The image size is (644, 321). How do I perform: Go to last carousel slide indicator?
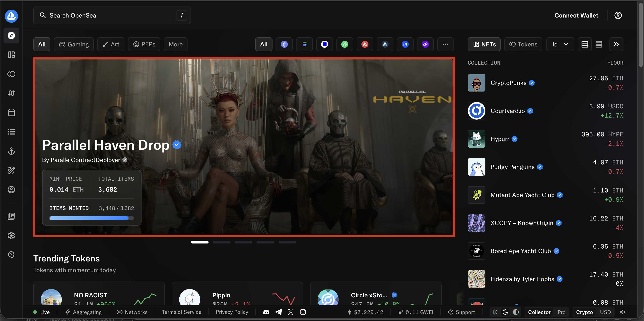pyautogui.click(x=287, y=242)
